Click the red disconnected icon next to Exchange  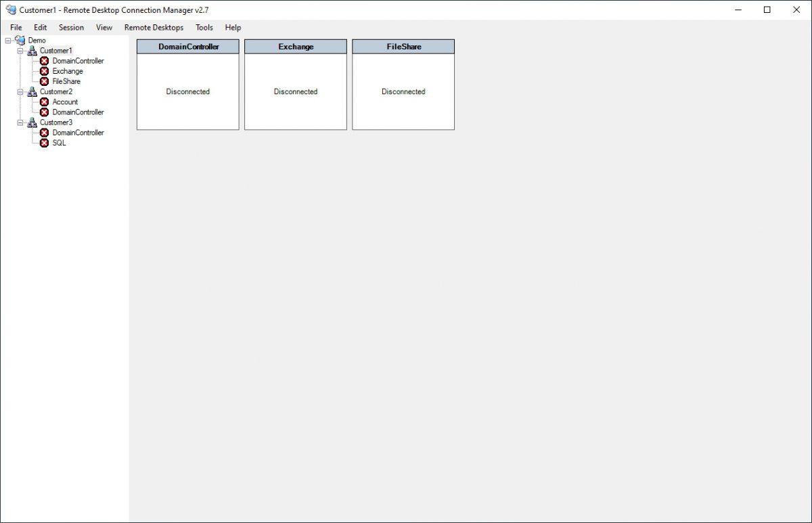tap(45, 71)
